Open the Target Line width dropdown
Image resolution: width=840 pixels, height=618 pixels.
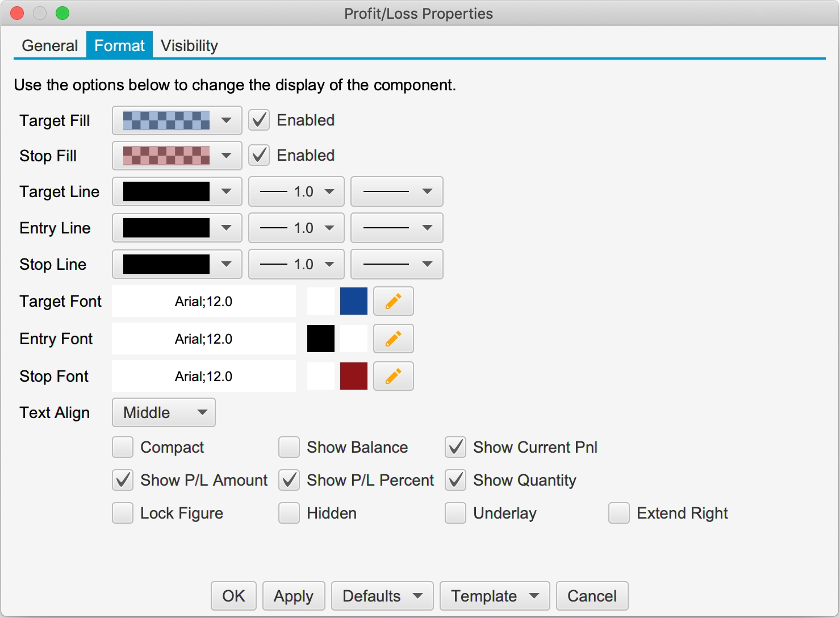296,191
